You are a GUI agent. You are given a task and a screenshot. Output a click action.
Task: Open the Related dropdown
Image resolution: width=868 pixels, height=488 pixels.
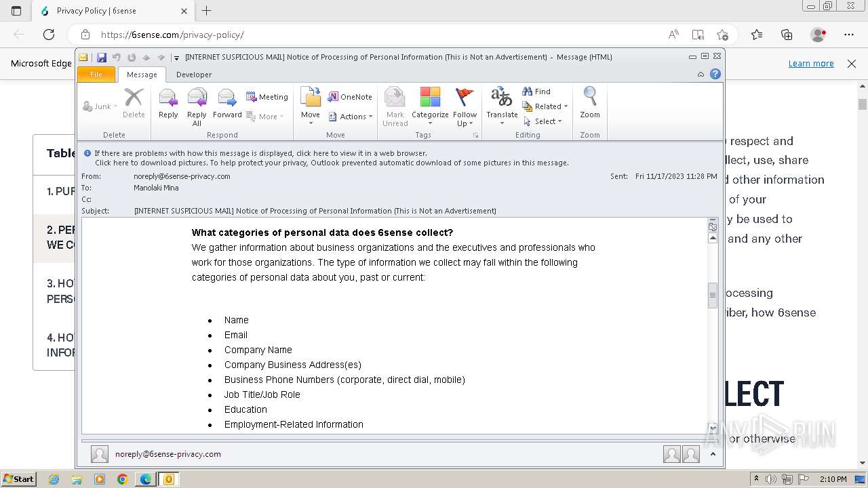545,106
